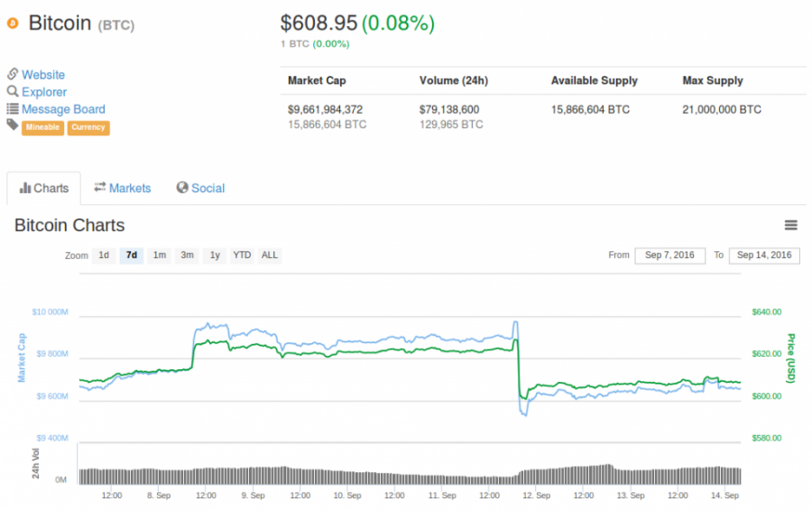Set chart zoom to 1d
The height and width of the screenshot is (511, 812).
[104, 255]
